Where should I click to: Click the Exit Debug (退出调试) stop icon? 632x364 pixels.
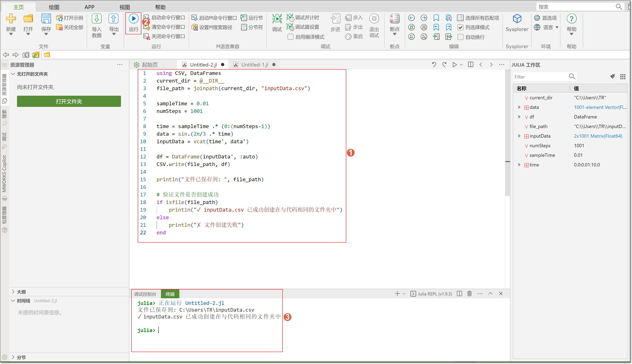click(x=374, y=19)
